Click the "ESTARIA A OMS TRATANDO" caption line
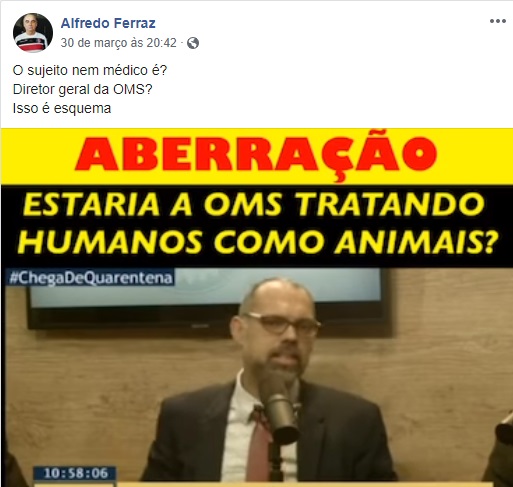The height and width of the screenshot is (487, 513). pos(254,205)
